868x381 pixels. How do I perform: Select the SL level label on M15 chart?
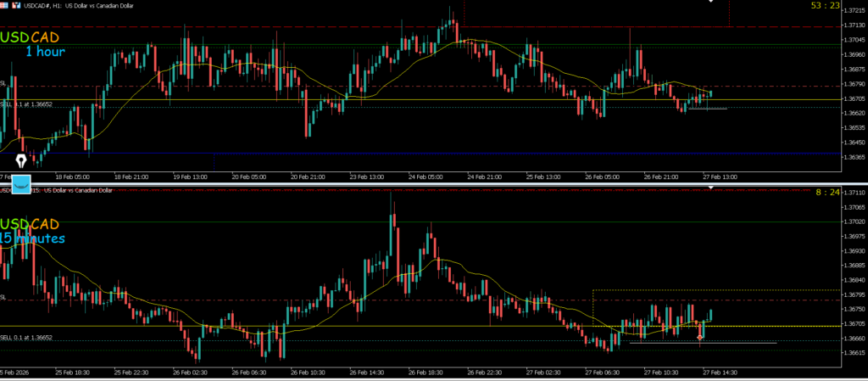coord(3,298)
